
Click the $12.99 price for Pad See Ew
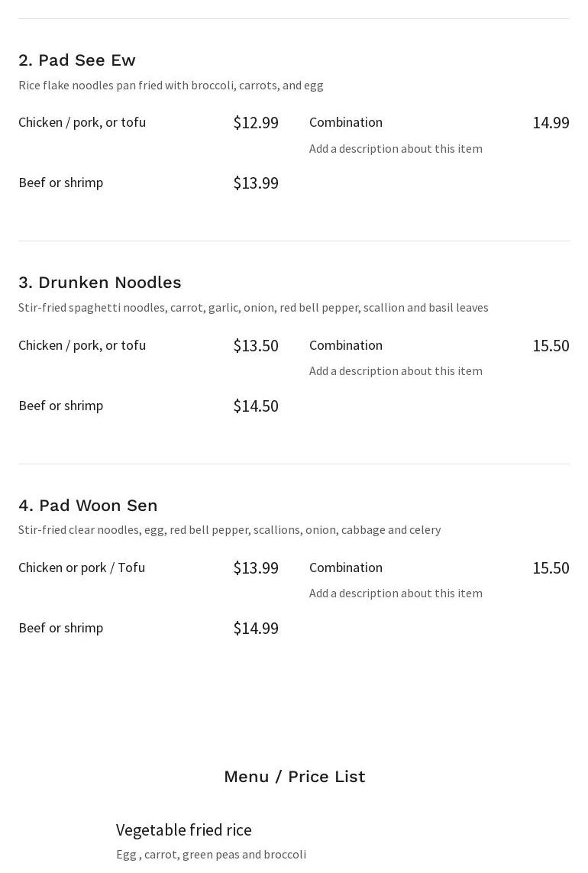(256, 122)
